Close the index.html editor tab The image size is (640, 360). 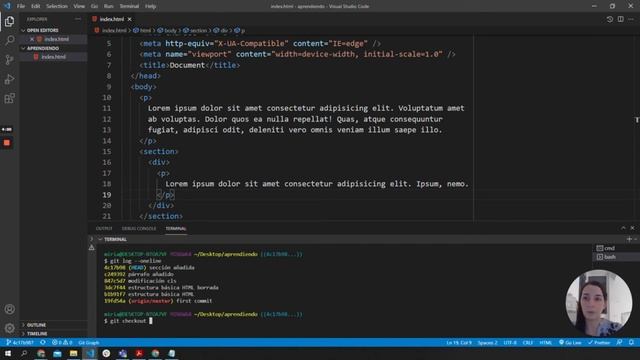point(129,19)
